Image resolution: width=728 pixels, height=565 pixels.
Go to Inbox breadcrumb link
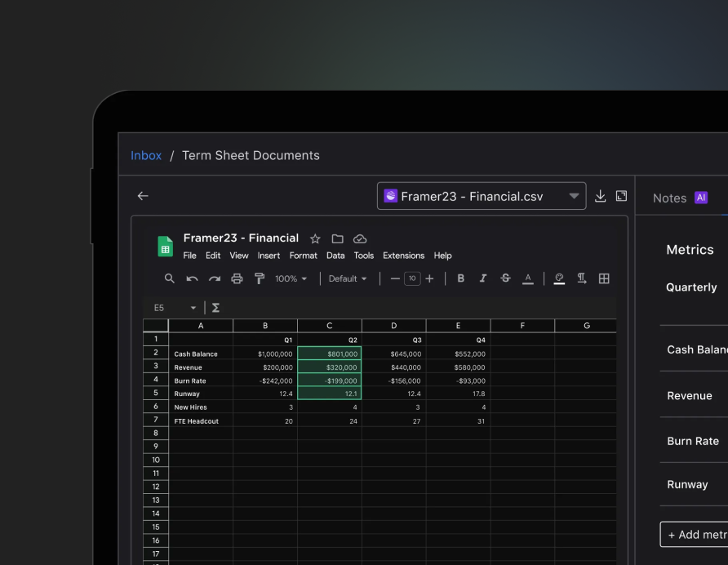(146, 155)
